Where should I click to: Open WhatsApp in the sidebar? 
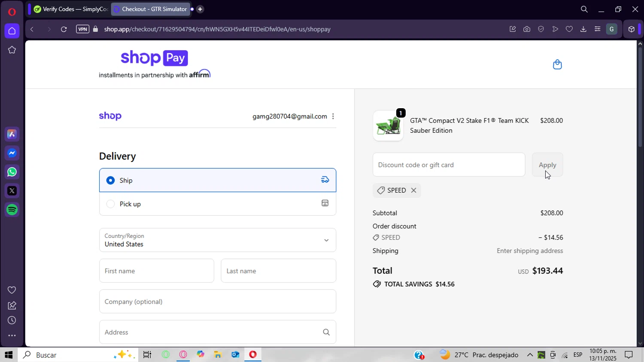click(x=12, y=172)
